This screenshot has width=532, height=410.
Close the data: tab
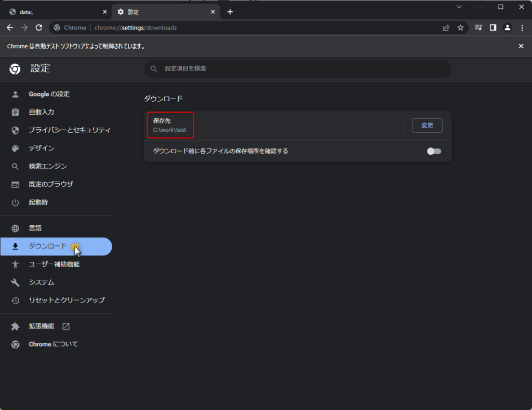tap(105, 12)
